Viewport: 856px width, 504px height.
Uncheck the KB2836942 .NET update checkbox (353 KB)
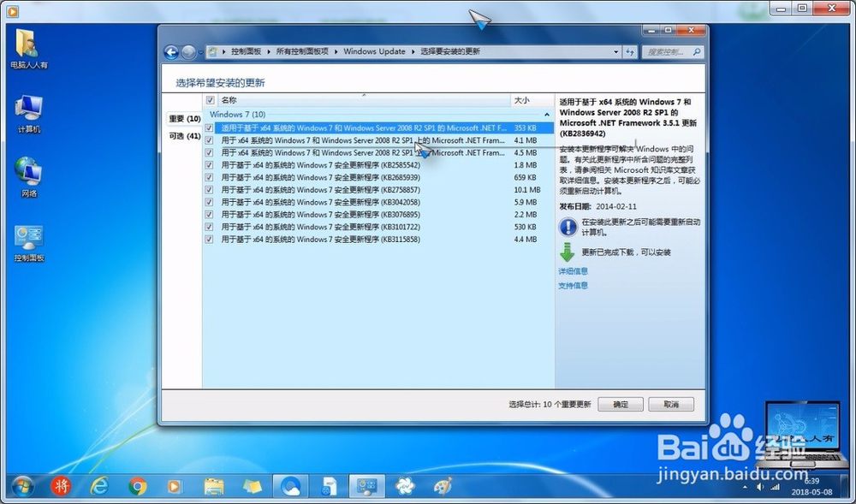pos(209,128)
